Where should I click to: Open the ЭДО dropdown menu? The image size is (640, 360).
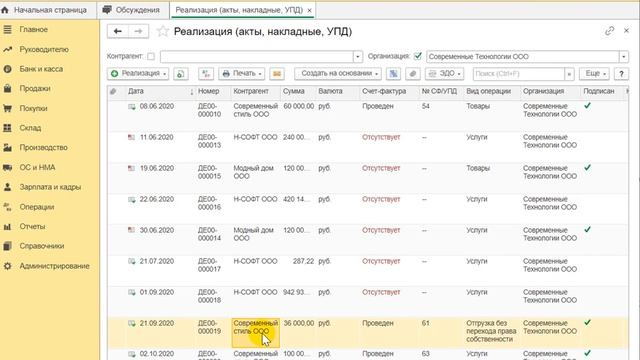coord(444,74)
